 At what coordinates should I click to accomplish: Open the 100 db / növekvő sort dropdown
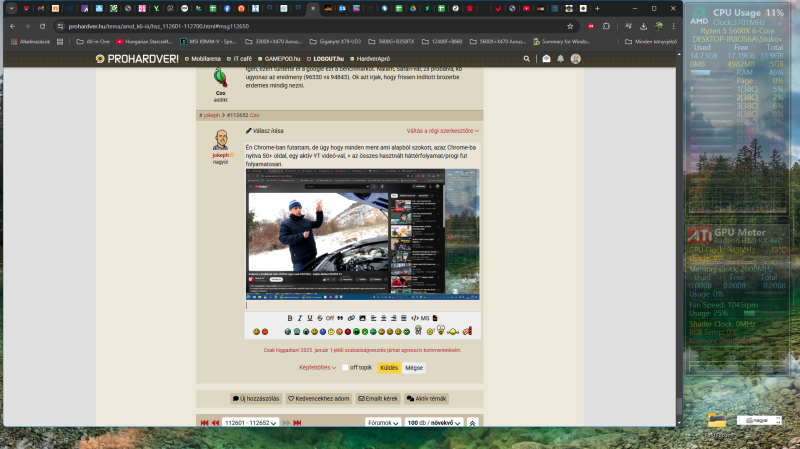[x=434, y=422]
